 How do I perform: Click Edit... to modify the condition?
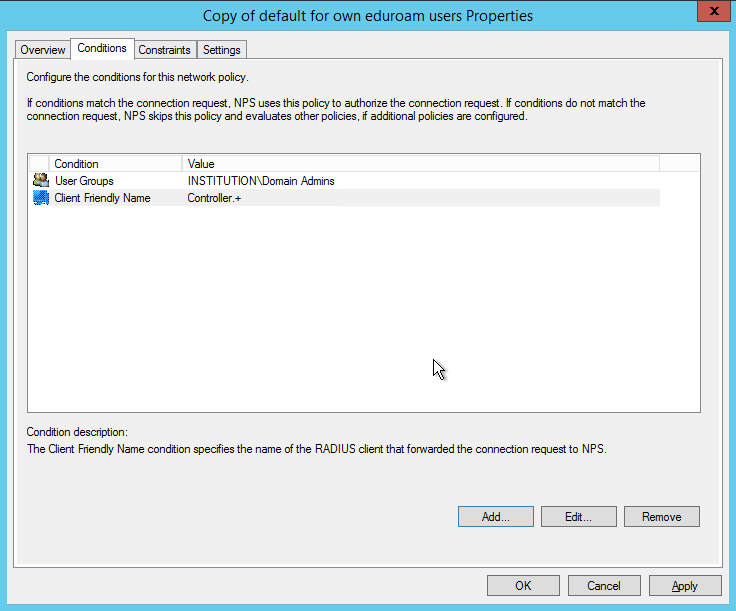[578, 517]
